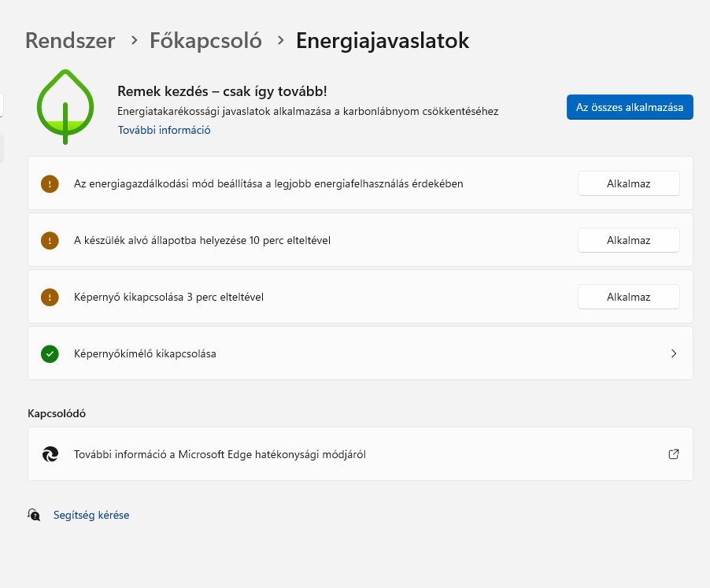Screen dimensions: 710x588
Task: Go back to Rendszer in breadcrumb
Action: coord(70,41)
